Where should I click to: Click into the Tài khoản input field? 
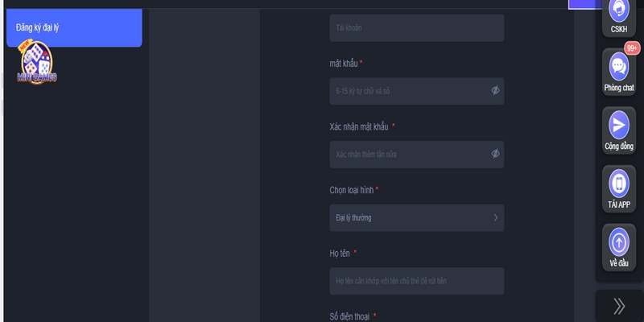[416, 28]
